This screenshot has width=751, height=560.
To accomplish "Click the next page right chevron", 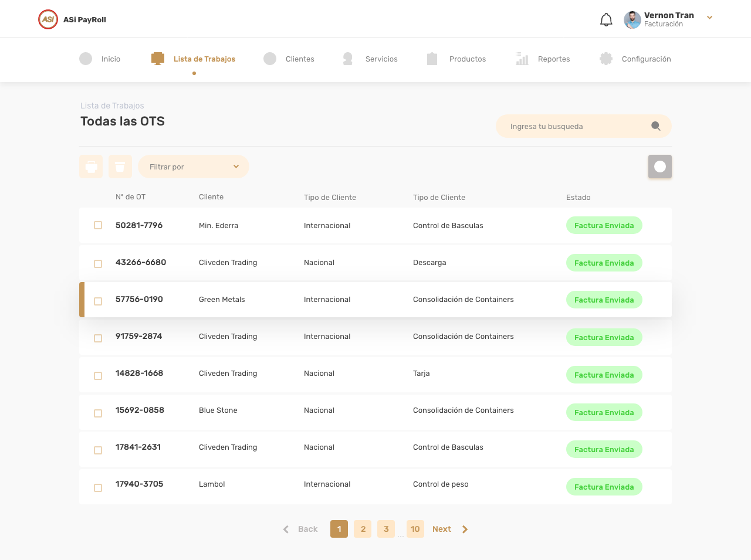I will click(x=465, y=530).
